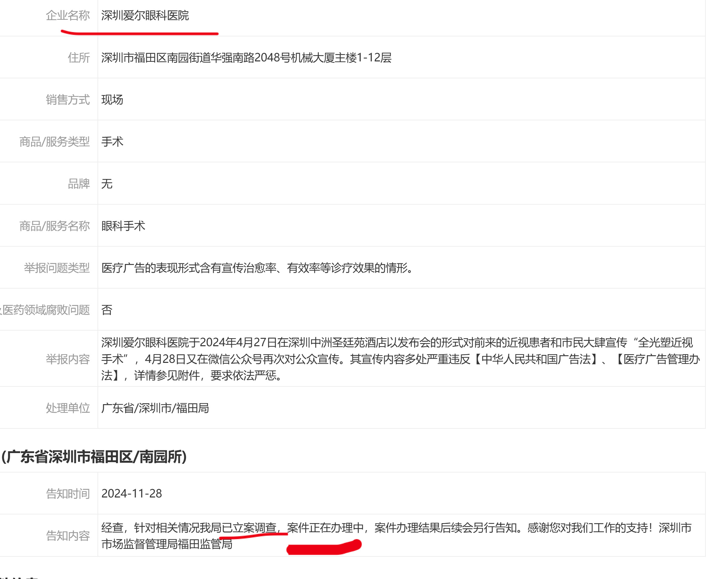Image resolution: width=728 pixels, height=579 pixels.
Task: Click the 医药领域腐败问题 label
Action: click(x=46, y=310)
